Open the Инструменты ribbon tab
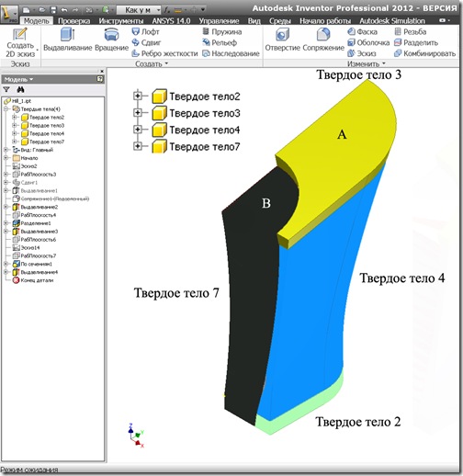Viewport: 463px width, 476px height. [x=121, y=21]
